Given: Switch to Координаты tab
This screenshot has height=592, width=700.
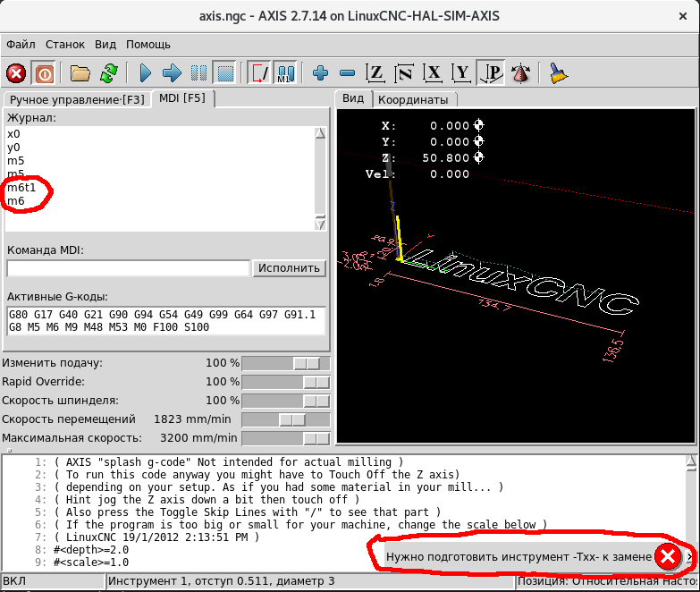Looking at the screenshot, I should pyautogui.click(x=413, y=99).
